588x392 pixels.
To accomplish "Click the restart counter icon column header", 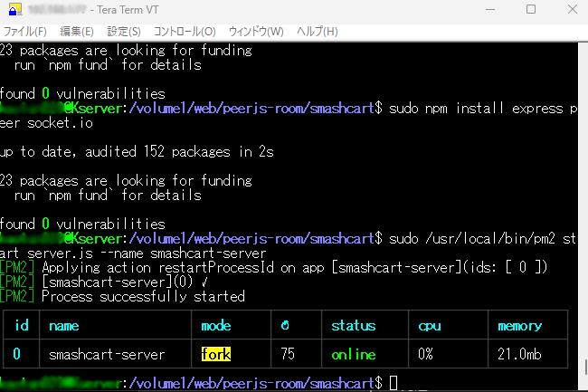I will tap(288, 326).
